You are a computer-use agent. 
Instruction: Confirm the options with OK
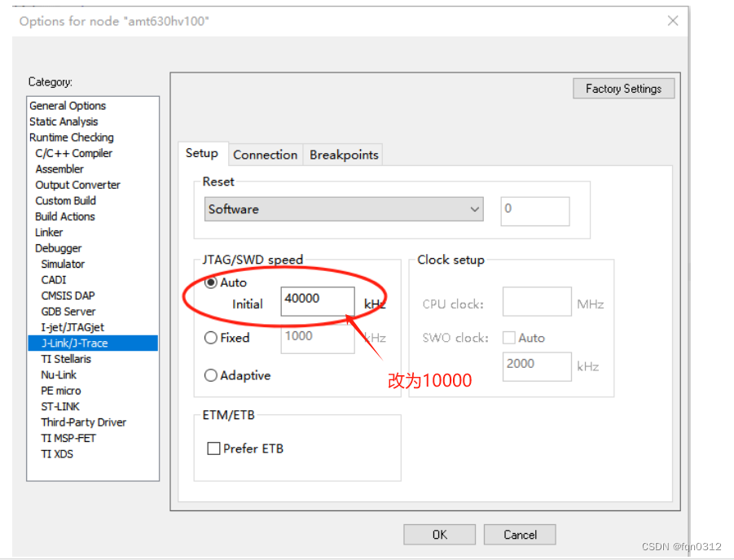point(439,534)
